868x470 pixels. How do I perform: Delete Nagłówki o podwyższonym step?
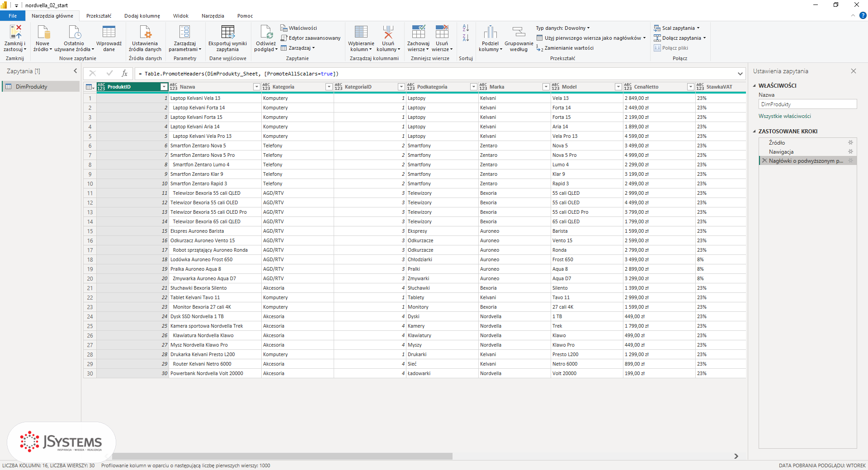[x=764, y=160]
